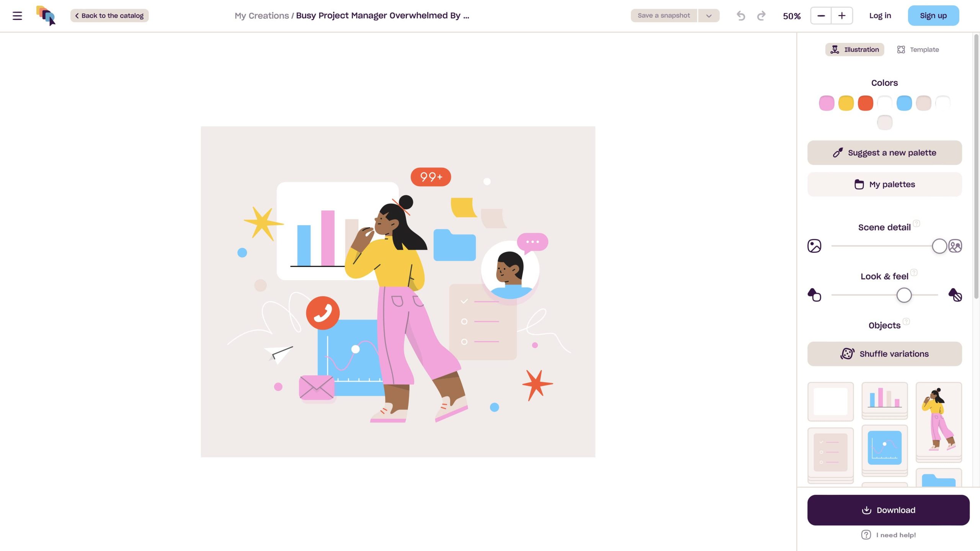Zoom in with the plus button

[x=842, y=16]
